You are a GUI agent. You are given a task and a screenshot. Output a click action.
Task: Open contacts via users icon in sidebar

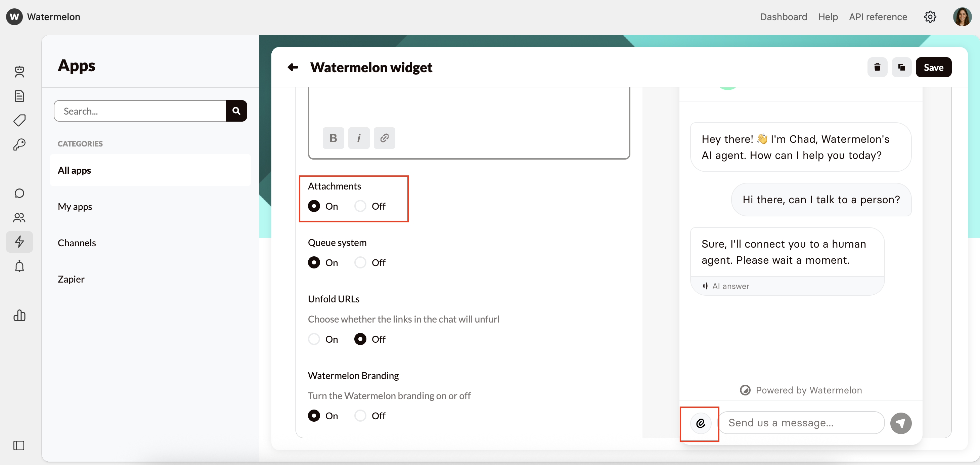19,218
